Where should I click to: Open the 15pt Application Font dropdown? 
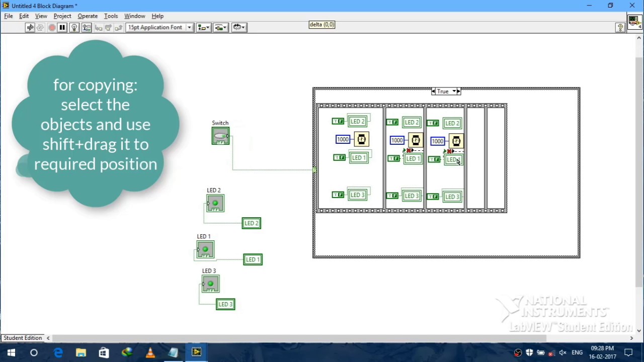click(159, 28)
